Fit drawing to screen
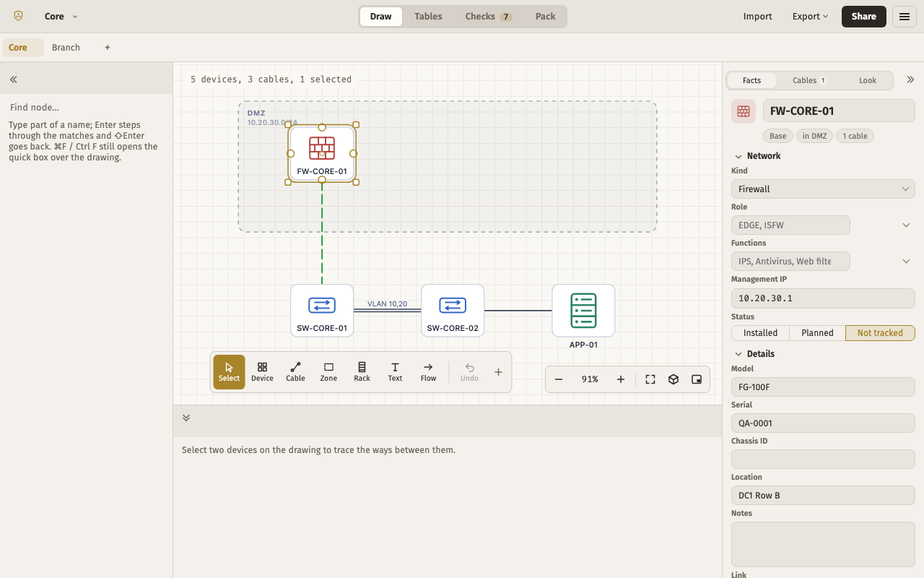 [x=650, y=379]
